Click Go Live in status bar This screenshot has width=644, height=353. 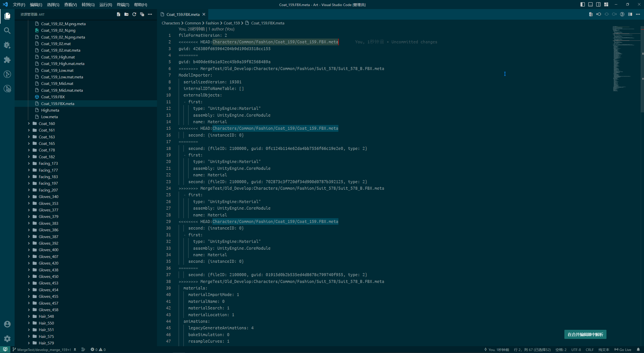pyautogui.click(x=623, y=349)
